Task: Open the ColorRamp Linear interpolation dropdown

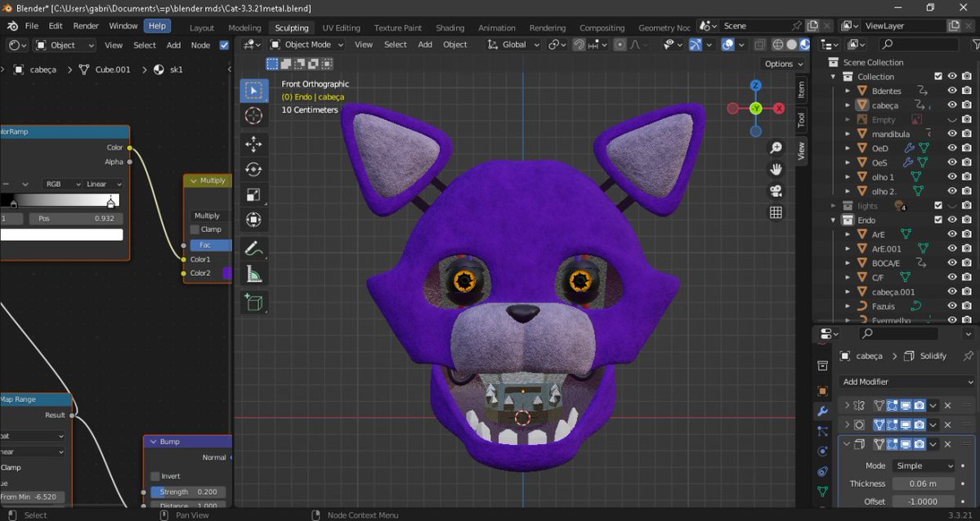Action: pos(104,185)
